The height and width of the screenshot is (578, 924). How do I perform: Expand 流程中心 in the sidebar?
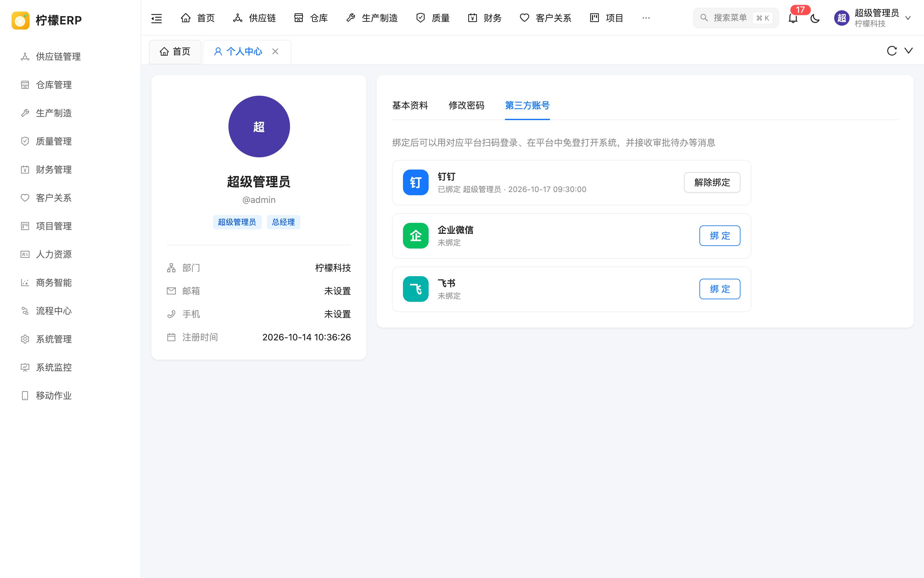point(70,311)
